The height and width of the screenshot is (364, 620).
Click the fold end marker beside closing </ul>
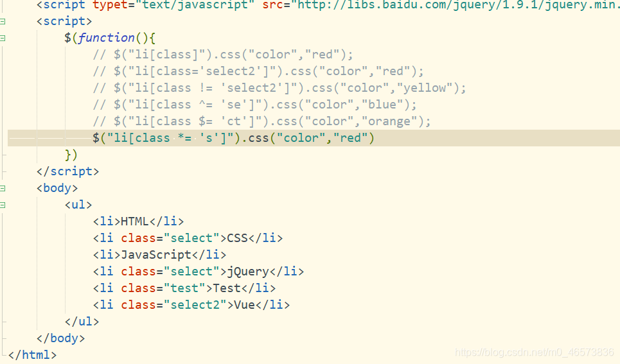[4, 322]
